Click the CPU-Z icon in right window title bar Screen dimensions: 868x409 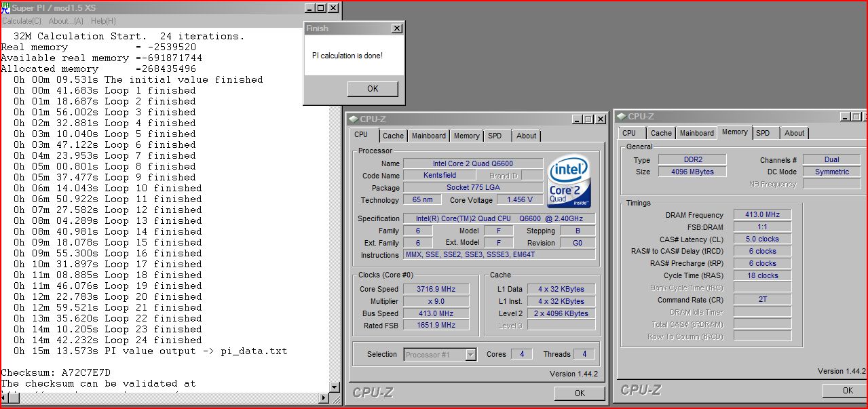622,117
